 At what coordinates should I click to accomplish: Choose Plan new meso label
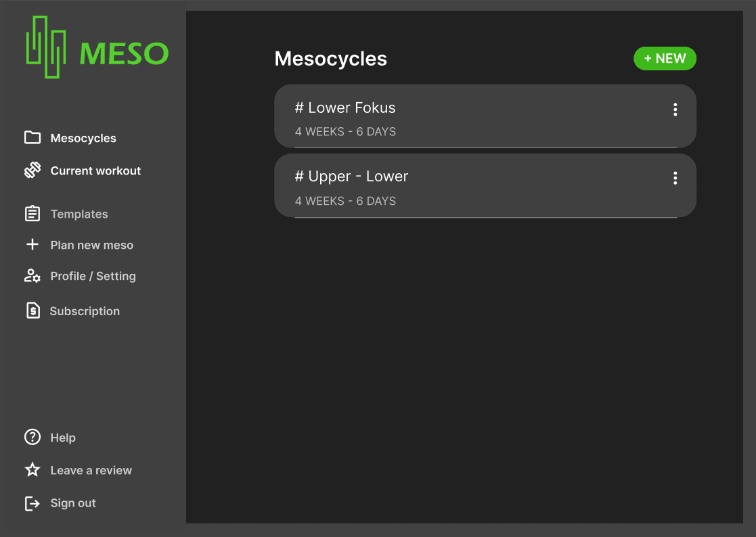(92, 246)
